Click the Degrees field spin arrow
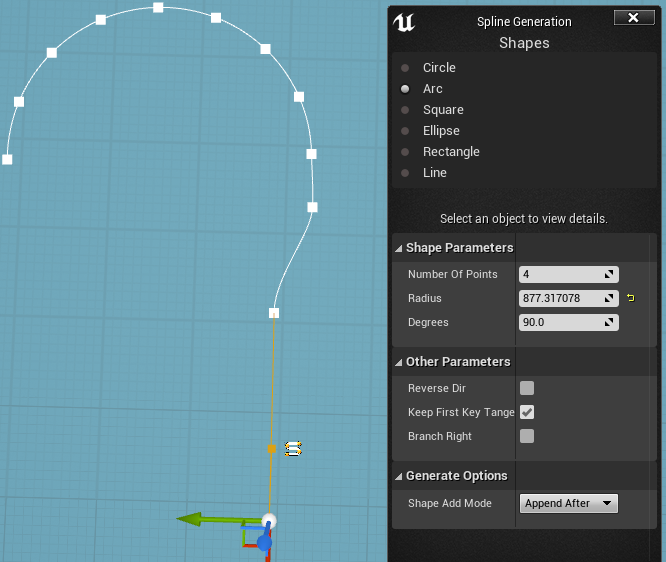The height and width of the screenshot is (562, 666). (x=609, y=322)
